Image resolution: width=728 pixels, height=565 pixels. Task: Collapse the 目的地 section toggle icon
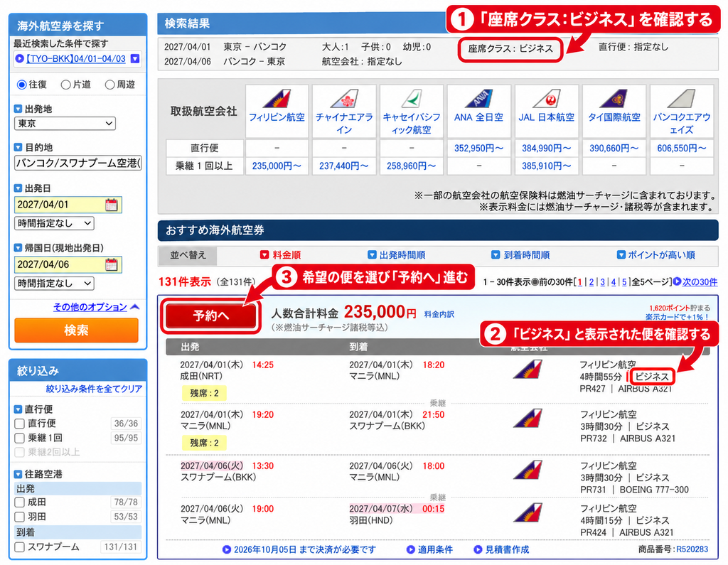point(18,147)
